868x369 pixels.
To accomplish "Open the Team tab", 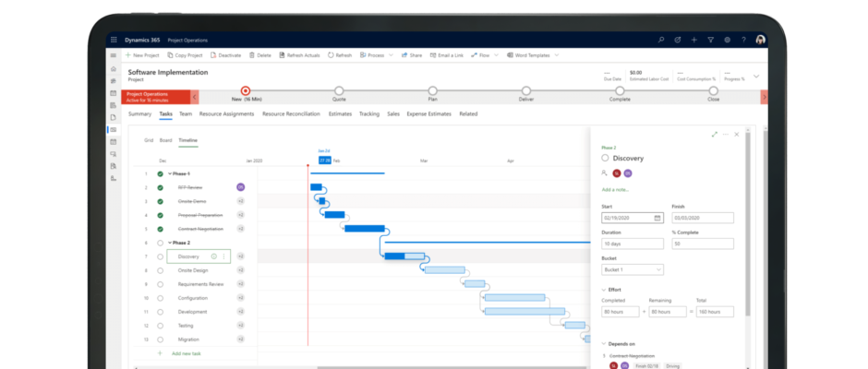I will tap(186, 114).
